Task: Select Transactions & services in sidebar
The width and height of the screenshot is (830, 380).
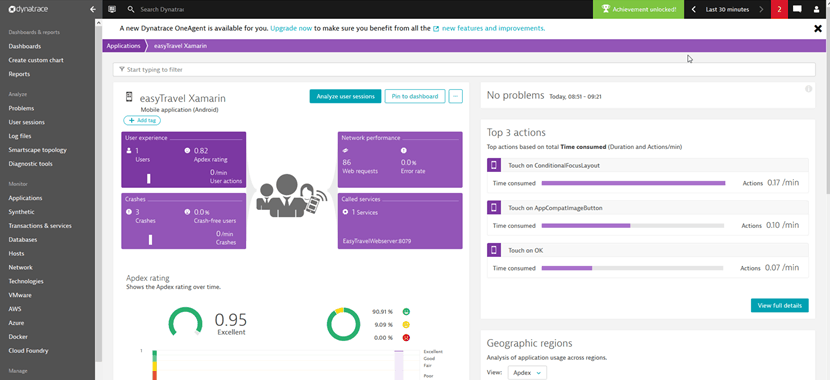Action: coord(40,226)
